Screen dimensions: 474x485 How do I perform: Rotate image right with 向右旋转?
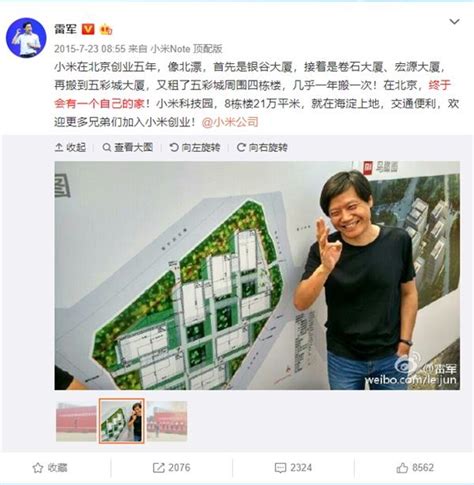point(262,147)
